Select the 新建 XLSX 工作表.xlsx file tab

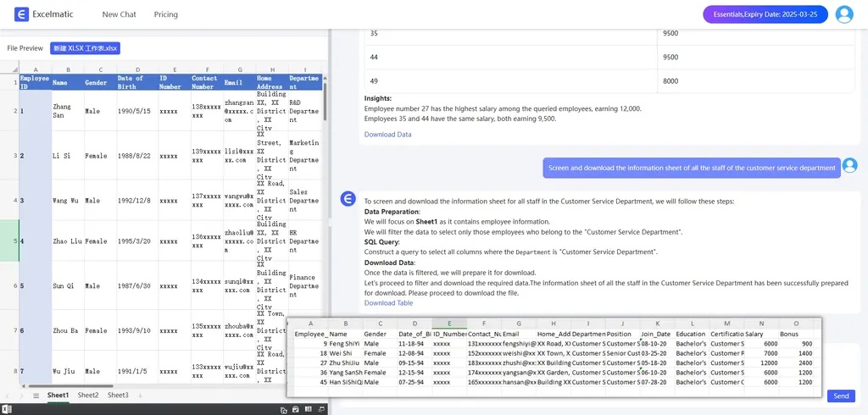[x=85, y=48]
